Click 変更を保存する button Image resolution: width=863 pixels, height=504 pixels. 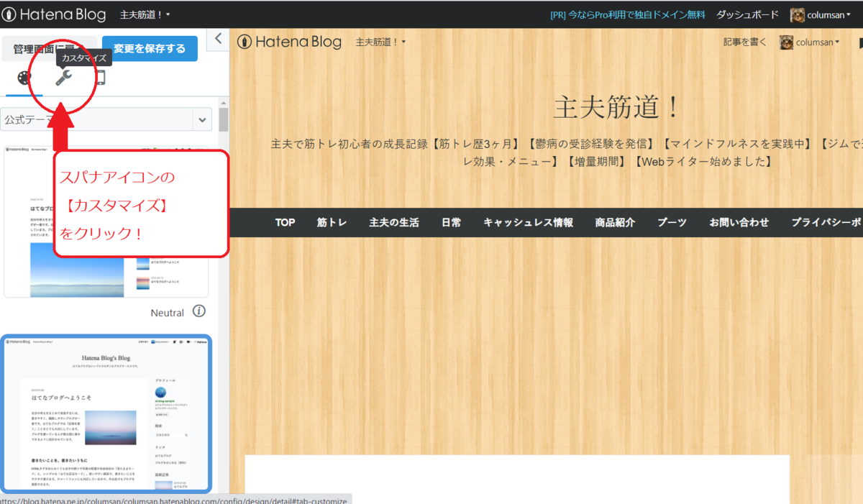(x=150, y=48)
